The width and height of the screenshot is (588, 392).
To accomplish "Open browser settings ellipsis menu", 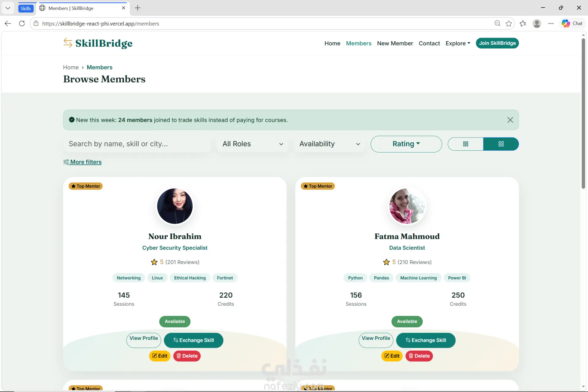I will coord(551,24).
